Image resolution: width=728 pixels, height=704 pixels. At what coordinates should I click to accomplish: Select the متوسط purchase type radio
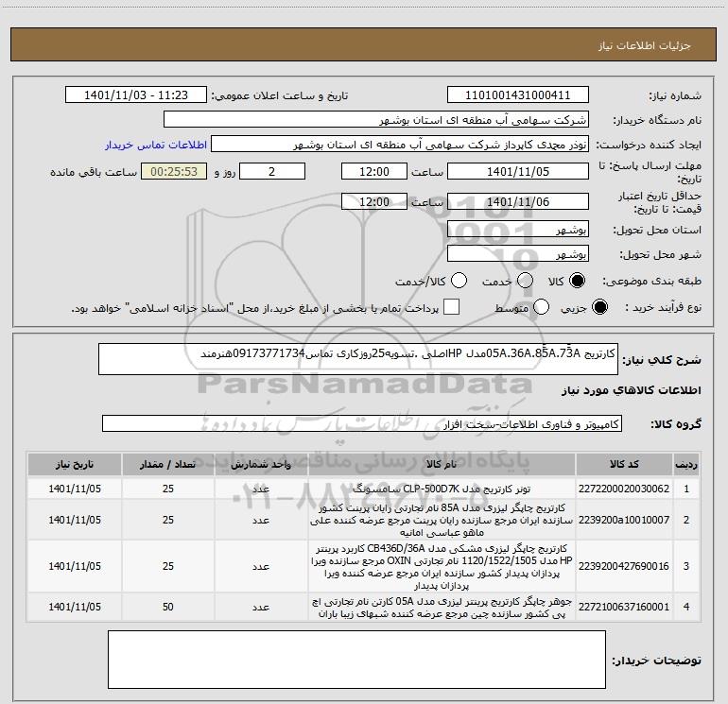[x=541, y=307]
